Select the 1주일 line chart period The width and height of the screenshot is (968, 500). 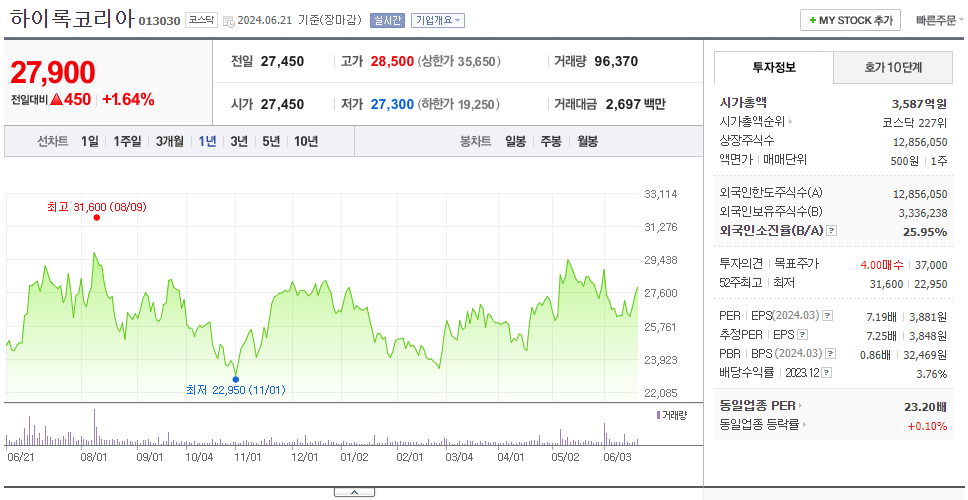[127, 141]
